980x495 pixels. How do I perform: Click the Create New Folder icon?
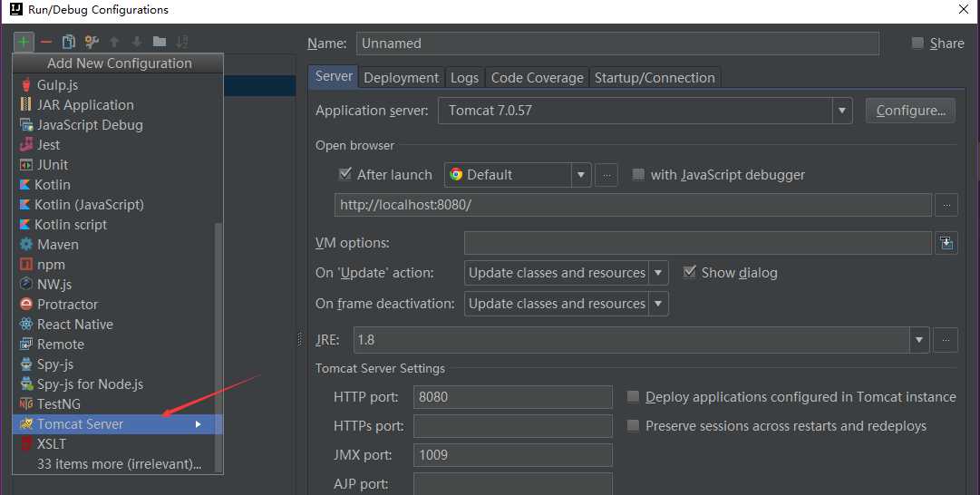tap(160, 42)
